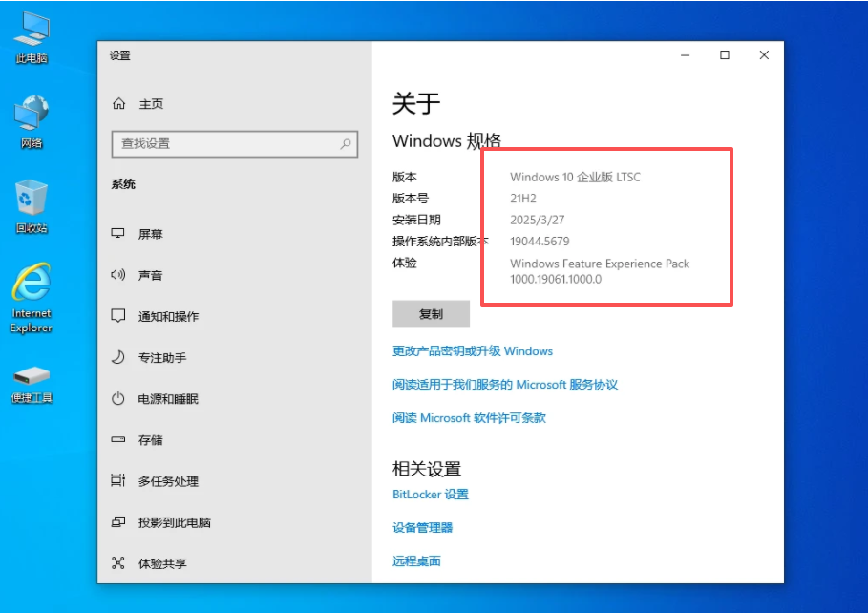Click the magnifier icon in the search box
868x613 pixels.
coord(346,144)
